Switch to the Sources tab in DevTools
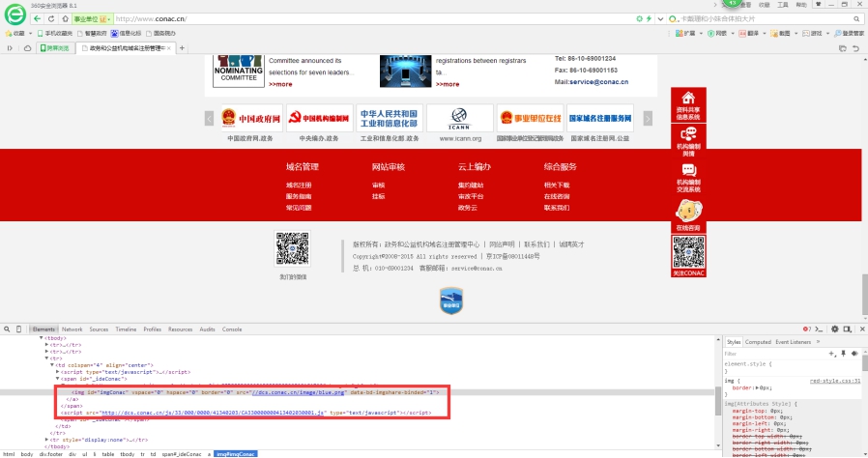 pos(100,329)
